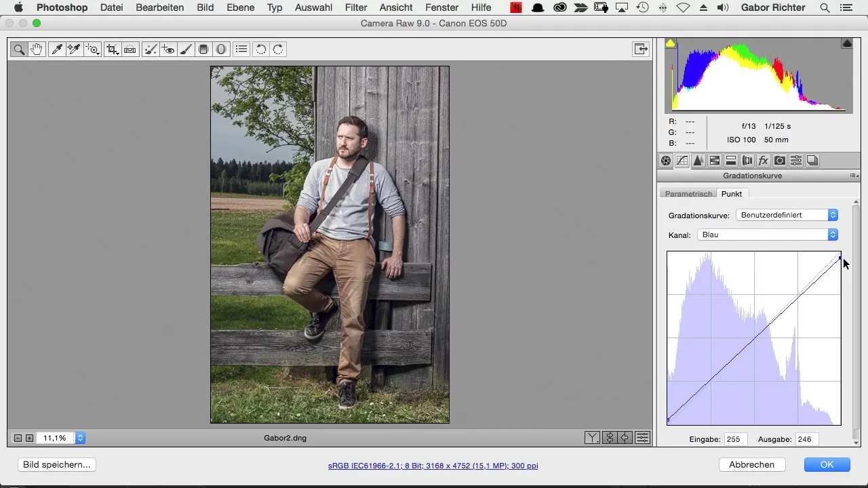868x488 pixels.
Task: Select the Adjustment Brush tool
Action: coord(185,49)
